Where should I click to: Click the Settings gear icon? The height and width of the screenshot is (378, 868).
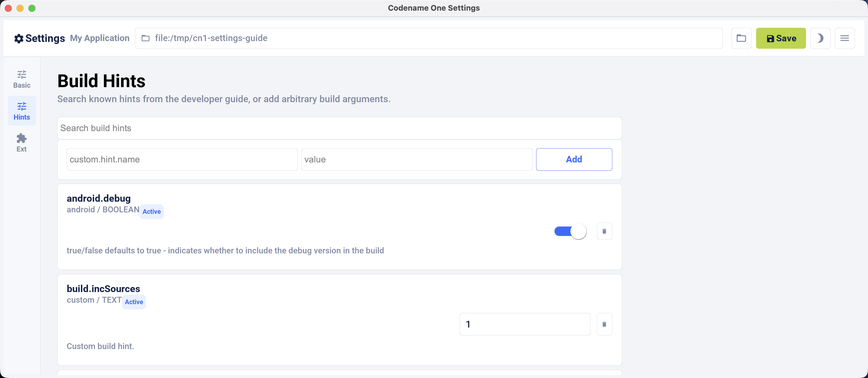point(19,38)
